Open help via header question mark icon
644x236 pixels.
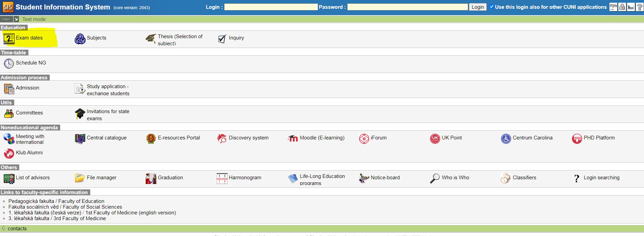click(640, 7)
